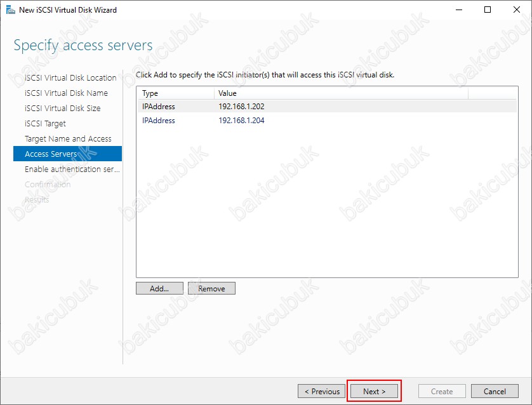Close the New iSCSI Virtual Disk Wizard
This screenshot has width=532, height=405.
coord(516,10)
